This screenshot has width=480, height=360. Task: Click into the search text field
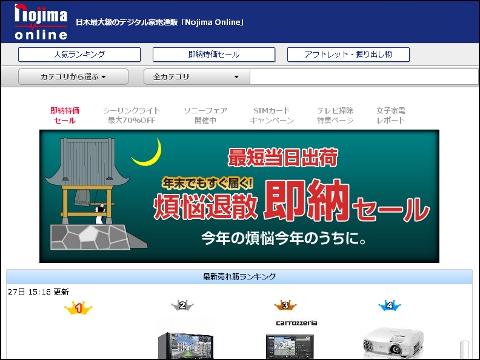pyautogui.click(x=364, y=77)
